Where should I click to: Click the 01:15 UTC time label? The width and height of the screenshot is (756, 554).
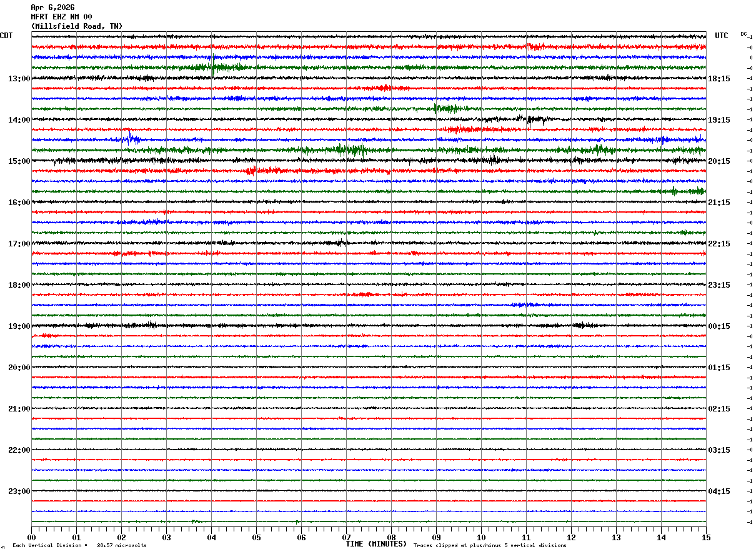tap(719, 367)
